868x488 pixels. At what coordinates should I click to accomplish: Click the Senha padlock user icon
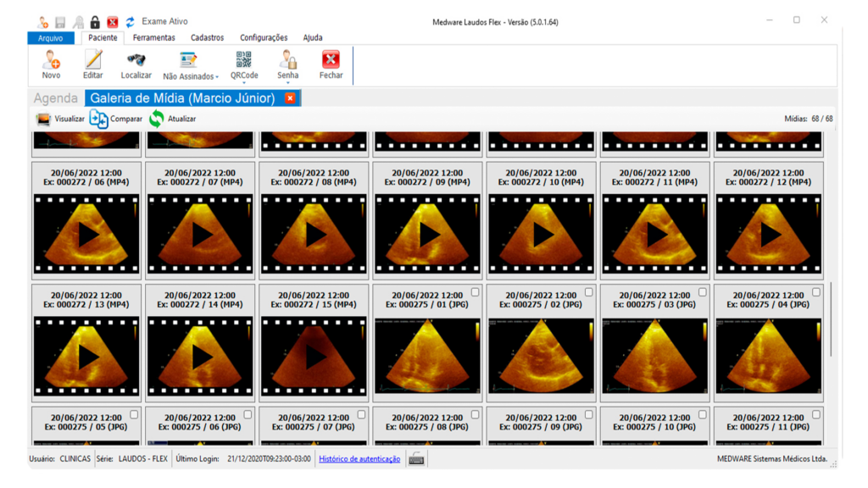click(288, 59)
